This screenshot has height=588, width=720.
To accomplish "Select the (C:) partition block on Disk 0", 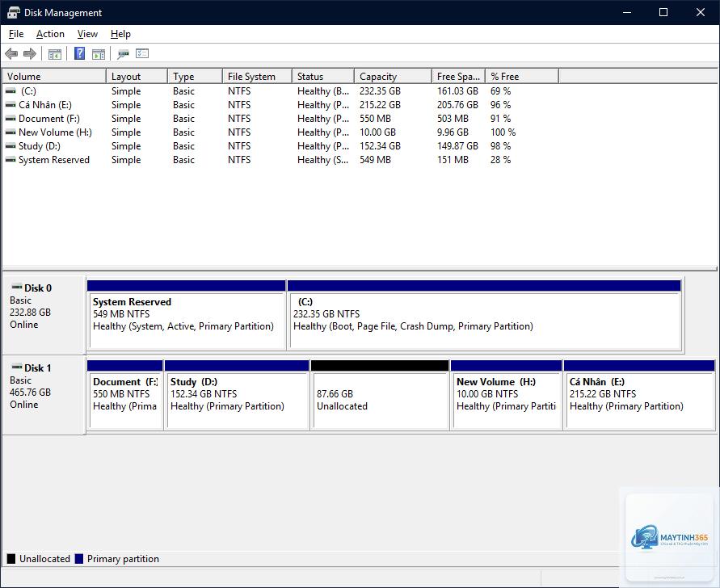I will coord(484,315).
